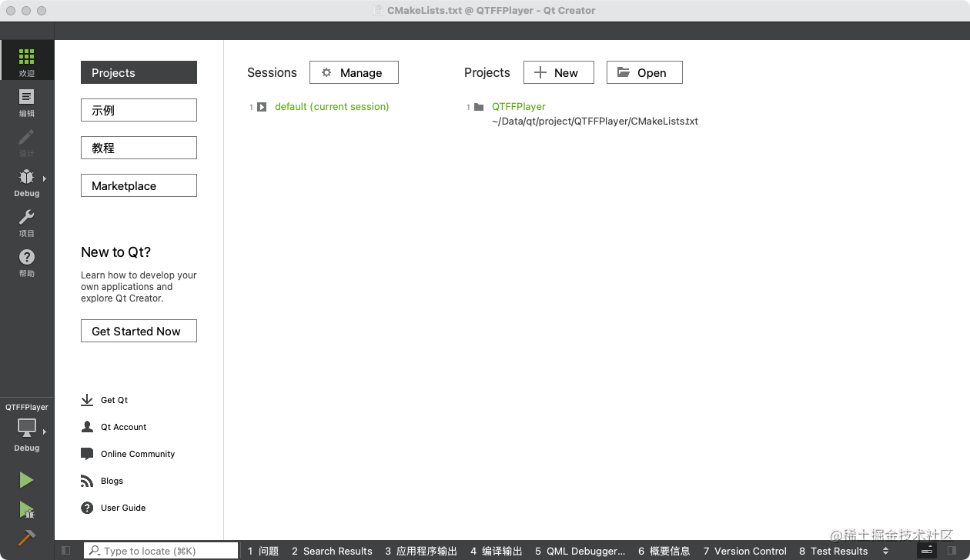Build the project with hammer icon
Image resolution: width=970 pixels, height=560 pixels.
pos(26,538)
